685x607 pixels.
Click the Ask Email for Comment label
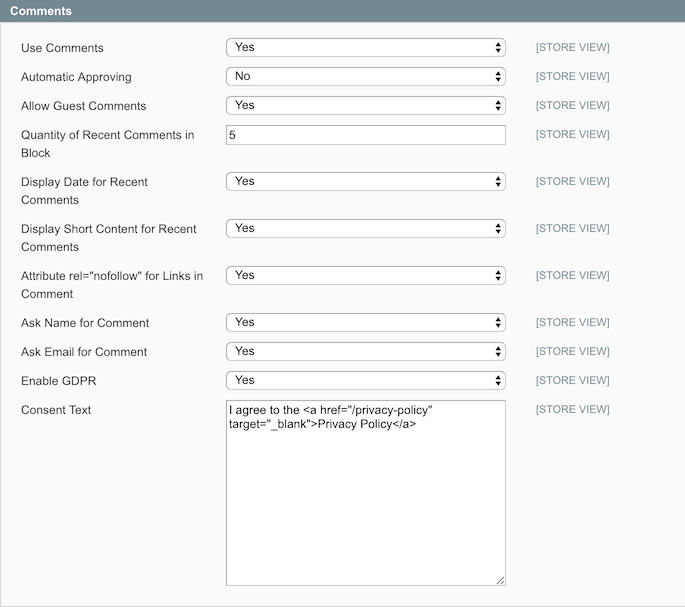[x=84, y=352]
